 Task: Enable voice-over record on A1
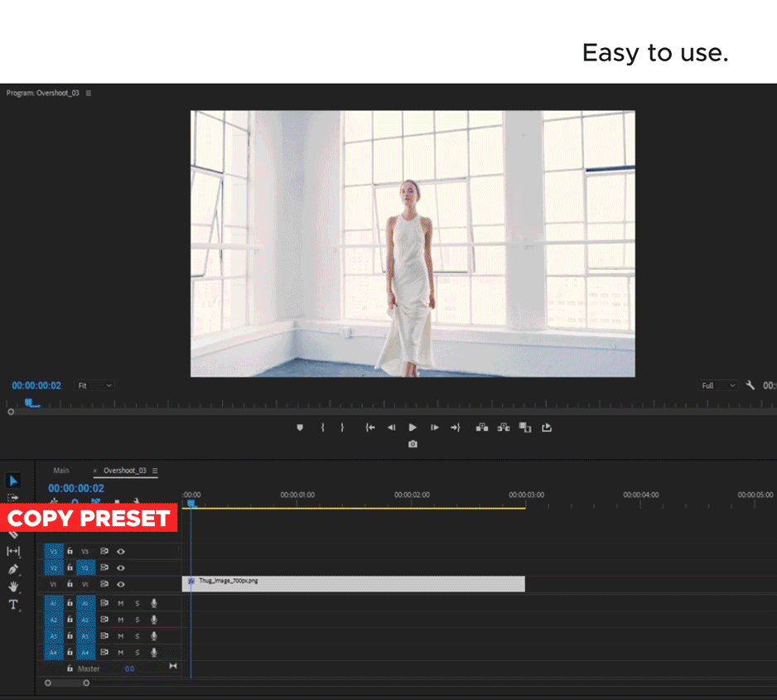click(x=154, y=603)
